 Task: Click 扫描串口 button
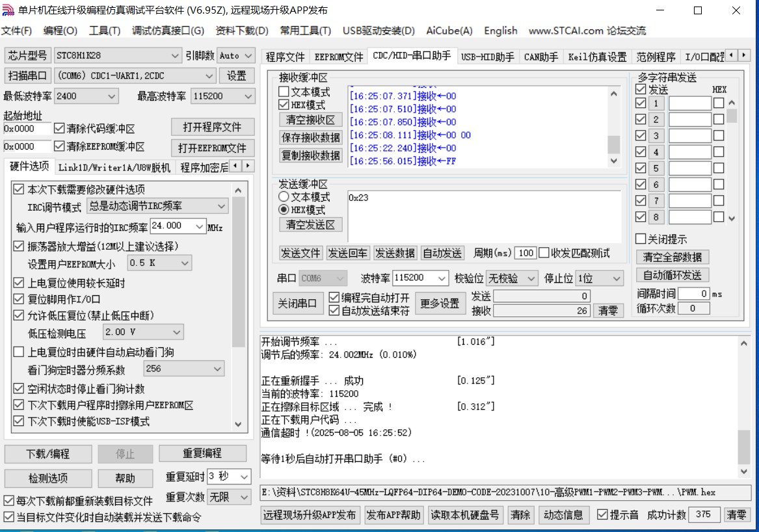(x=27, y=75)
